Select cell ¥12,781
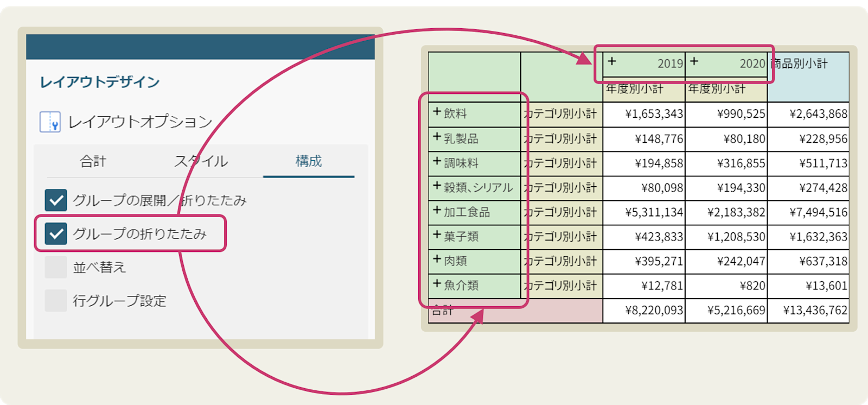 [x=644, y=286]
